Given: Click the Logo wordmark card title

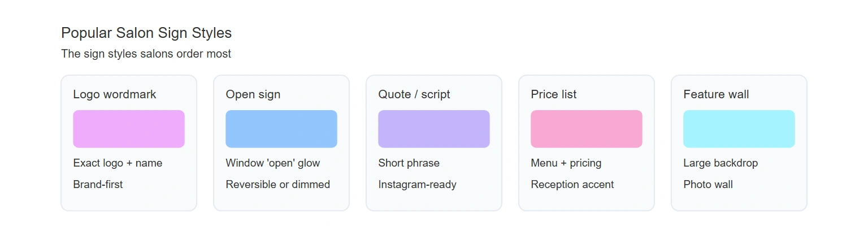Looking at the screenshot, I should click(x=115, y=94).
